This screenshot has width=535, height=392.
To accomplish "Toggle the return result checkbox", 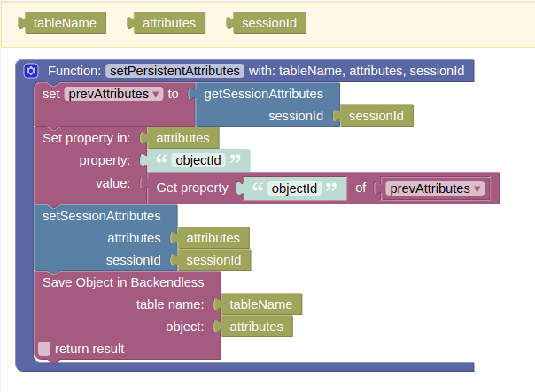I will point(44,349).
